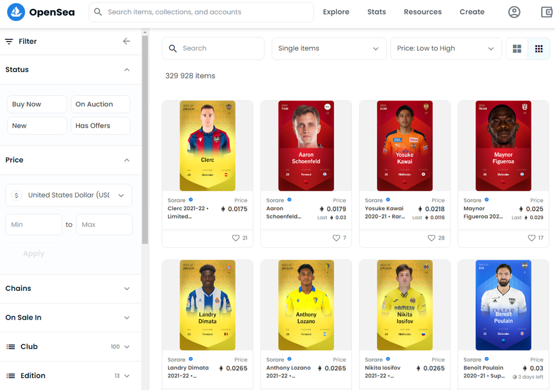Image resolution: width=555 pixels, height=392 pixels.
Task: Click the Club list icon
Action: [x=11, y=347]
